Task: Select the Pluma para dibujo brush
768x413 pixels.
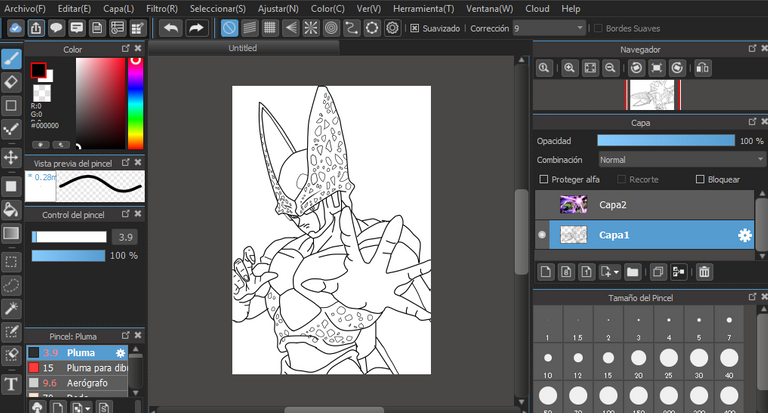Action: coord(77,368)
